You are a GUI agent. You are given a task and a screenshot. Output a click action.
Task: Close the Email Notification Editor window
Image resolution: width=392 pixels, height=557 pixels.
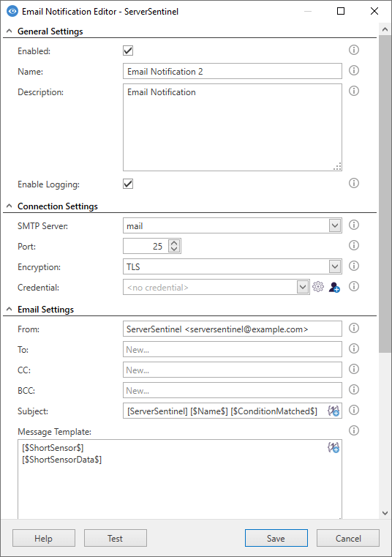point(374,12)
